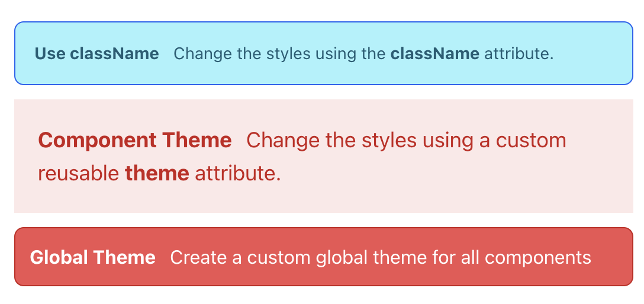Click the "Global Theme" alert title
The height and width of the screenshot is (304, 644).
(92, 257)
